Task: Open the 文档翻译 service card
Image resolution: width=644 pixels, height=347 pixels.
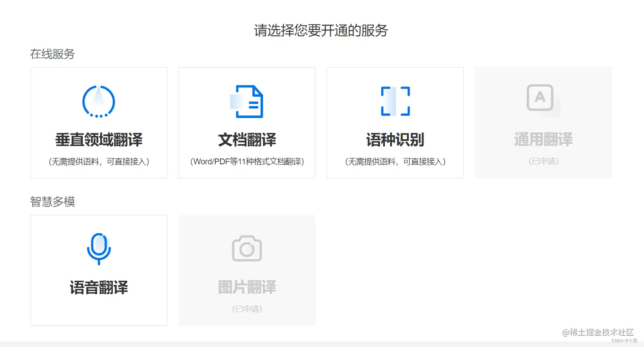Action: click(247, 122)
